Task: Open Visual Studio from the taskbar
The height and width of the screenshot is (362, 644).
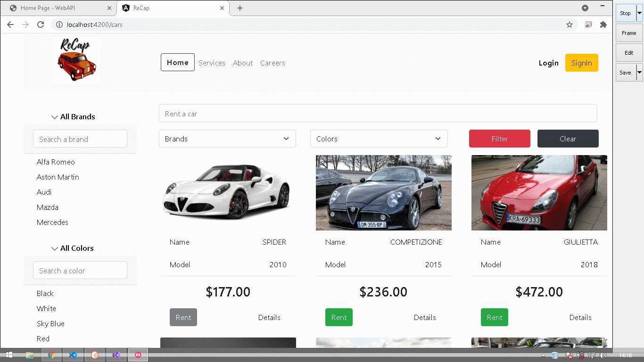Action: click(116, 355)
